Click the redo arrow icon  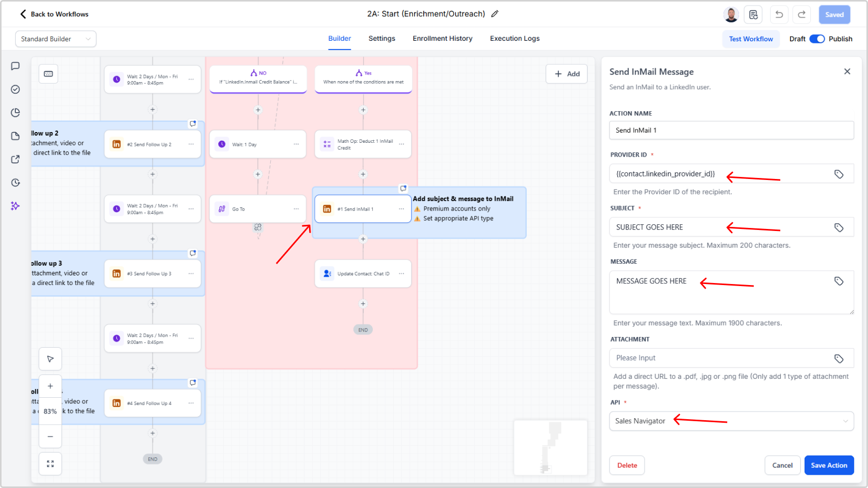click(x=802, y=14)
